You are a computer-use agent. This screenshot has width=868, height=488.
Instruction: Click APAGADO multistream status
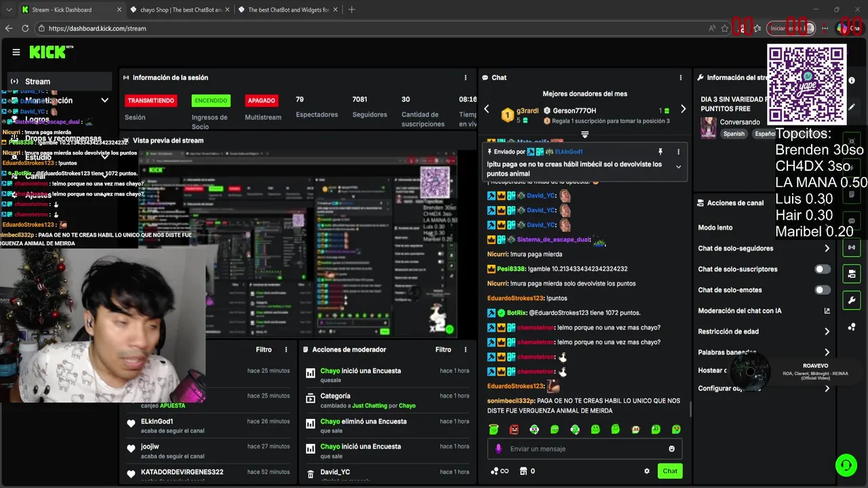(x=261, y=100)
